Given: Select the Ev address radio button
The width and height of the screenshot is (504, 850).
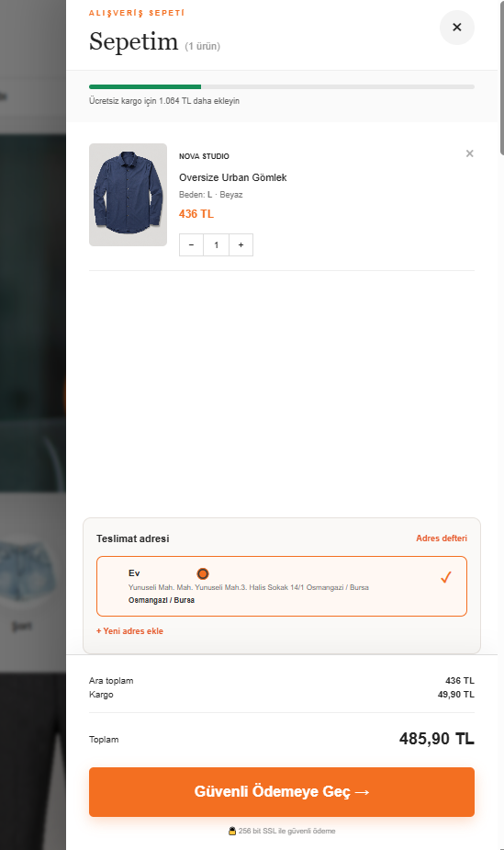Looking at the screenshot, I should pos(203,573).
